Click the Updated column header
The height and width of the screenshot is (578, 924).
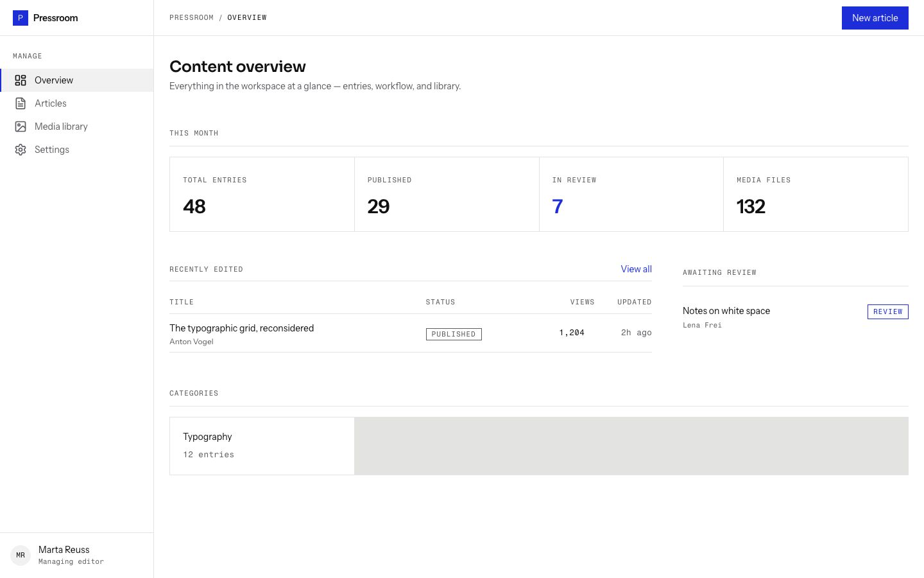tap(634, 302)
